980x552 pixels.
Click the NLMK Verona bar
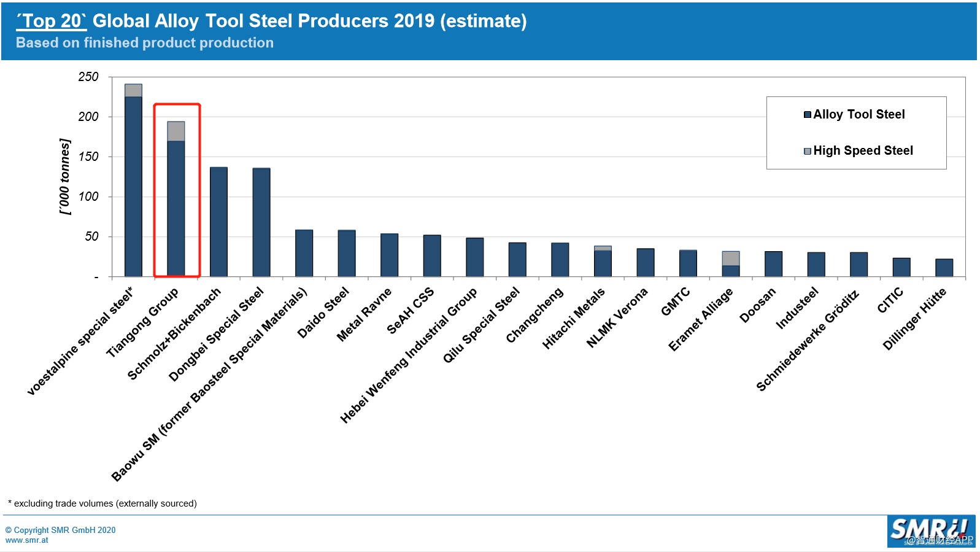(646, 263)
